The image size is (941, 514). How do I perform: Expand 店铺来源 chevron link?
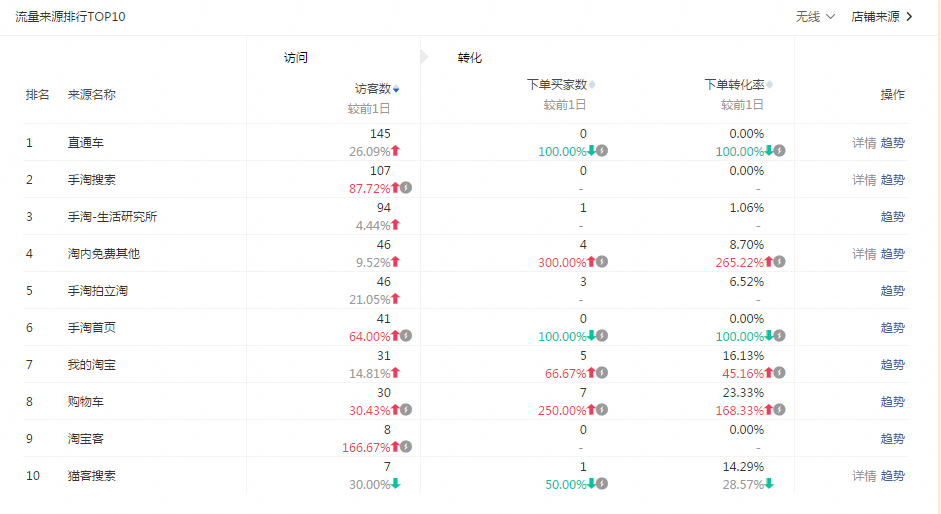[x=882, y=17]
